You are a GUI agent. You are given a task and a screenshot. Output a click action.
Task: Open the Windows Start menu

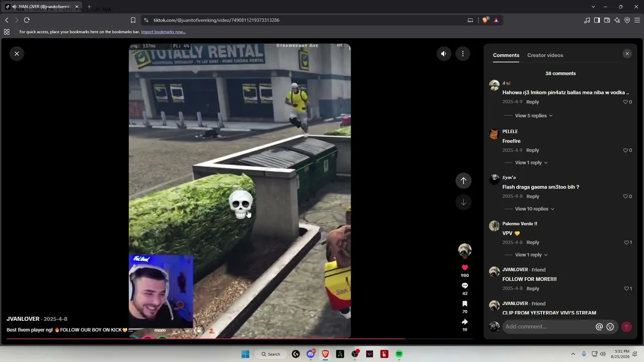[x=245, y=354]
